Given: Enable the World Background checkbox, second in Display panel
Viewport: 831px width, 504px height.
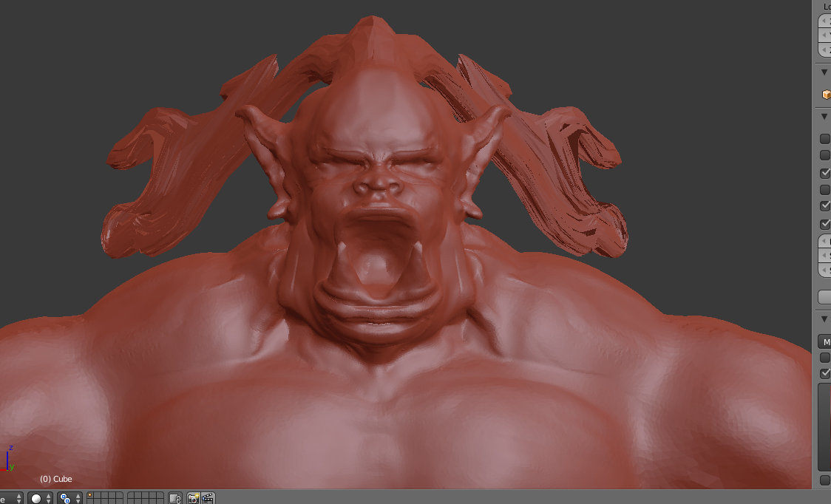Looking at the screenshot, I should coord(825,154).
